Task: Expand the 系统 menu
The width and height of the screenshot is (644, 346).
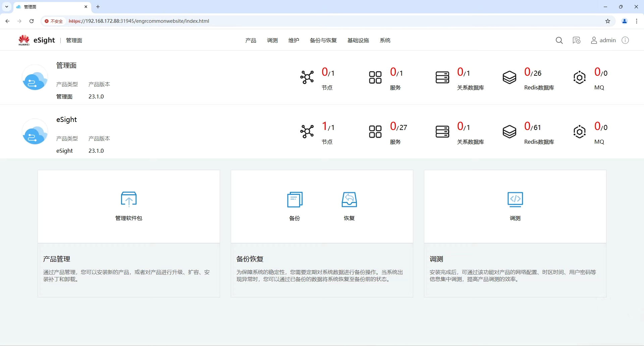Action: click(385, 41)
